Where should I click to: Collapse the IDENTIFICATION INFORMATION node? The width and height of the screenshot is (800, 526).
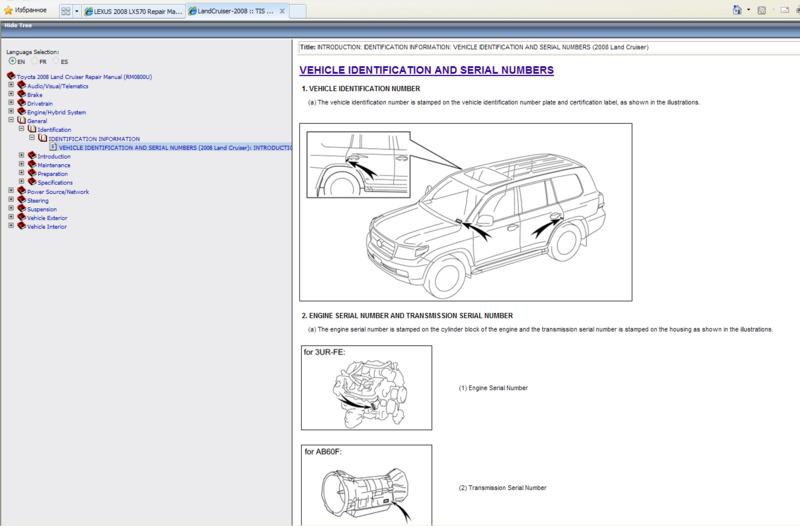pos(32,138)
